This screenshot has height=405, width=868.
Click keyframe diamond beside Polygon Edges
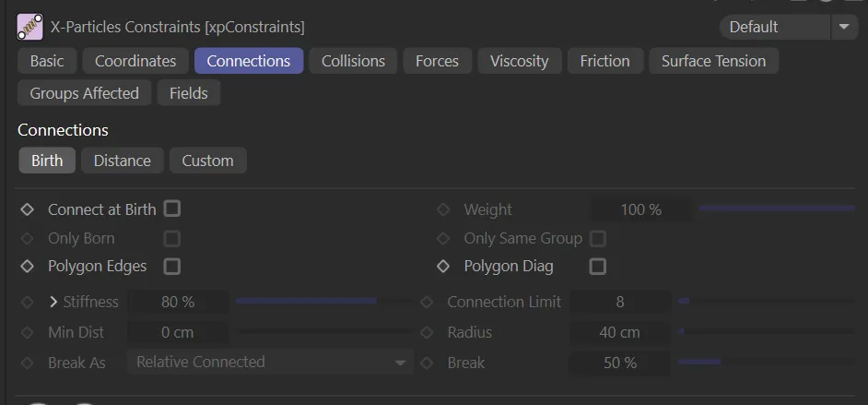(x=27, y=267)
